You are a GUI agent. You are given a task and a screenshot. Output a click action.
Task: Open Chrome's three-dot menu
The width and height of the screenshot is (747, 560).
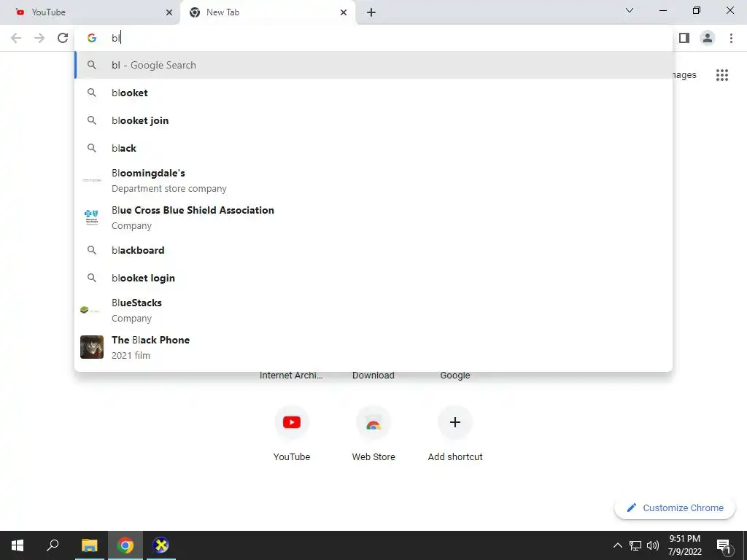(731, 38)
